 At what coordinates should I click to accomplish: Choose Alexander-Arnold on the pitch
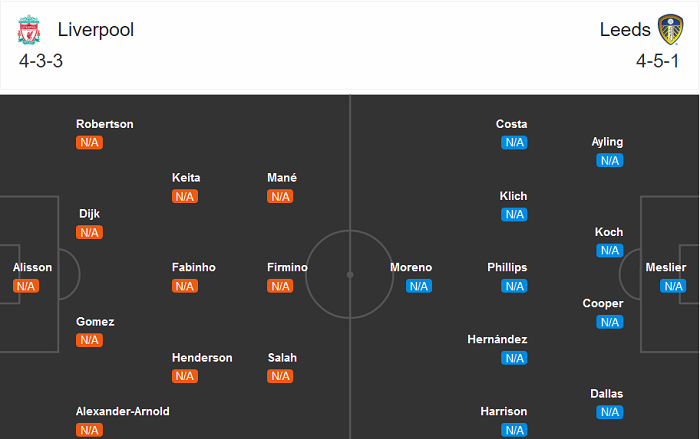123,412
